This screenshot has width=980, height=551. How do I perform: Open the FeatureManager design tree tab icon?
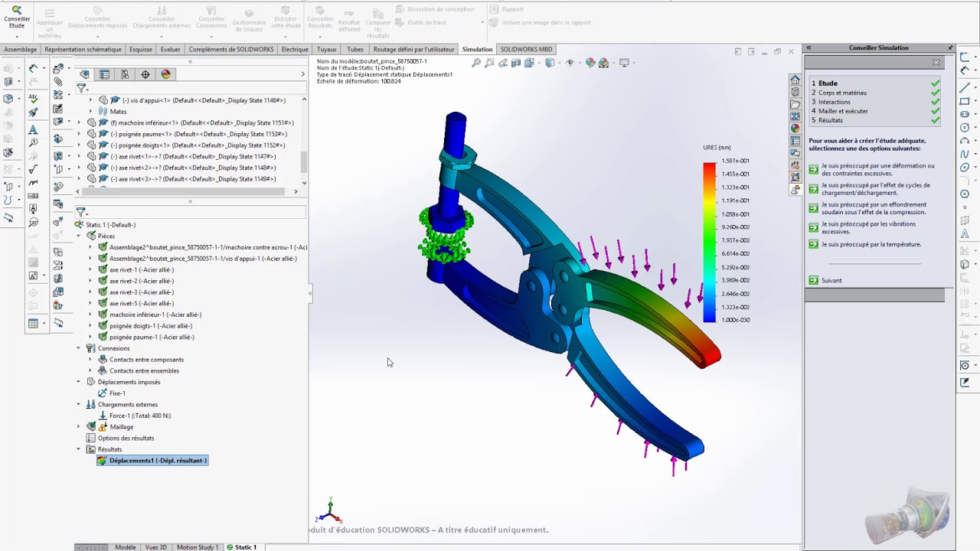[x=85, y=74]
